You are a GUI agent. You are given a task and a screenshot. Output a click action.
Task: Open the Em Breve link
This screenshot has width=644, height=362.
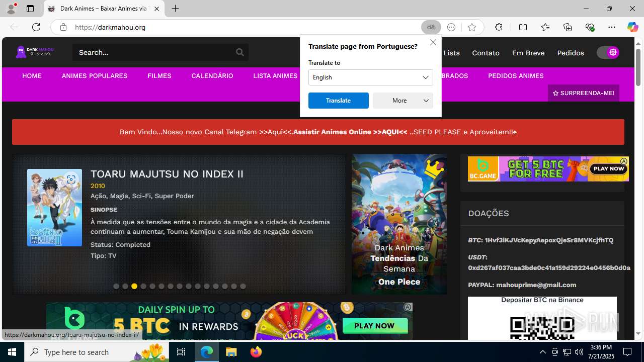tap(528, 53)
